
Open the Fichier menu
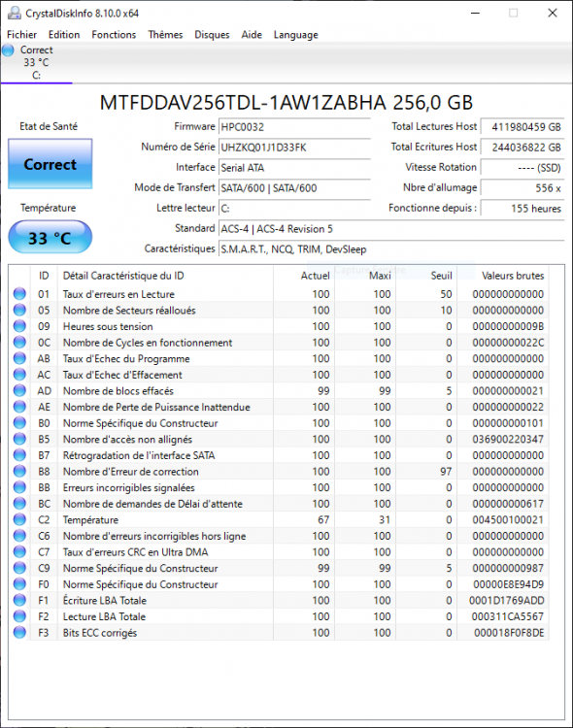[21, 34]
